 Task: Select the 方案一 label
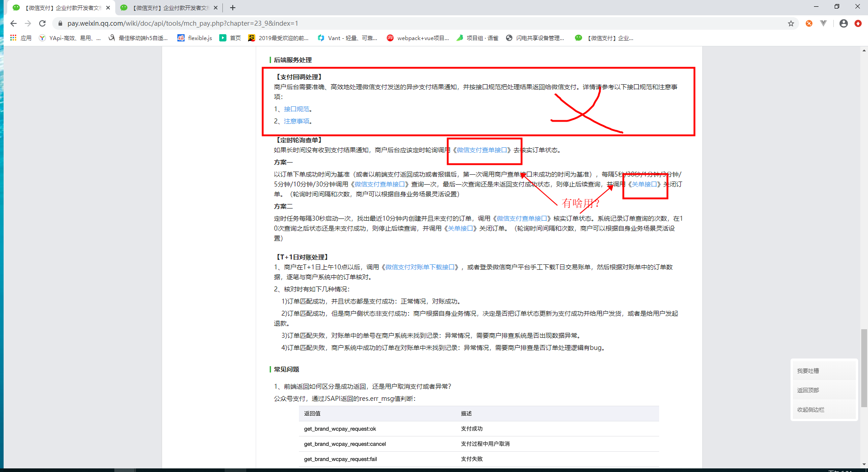[x=283, y=162]
